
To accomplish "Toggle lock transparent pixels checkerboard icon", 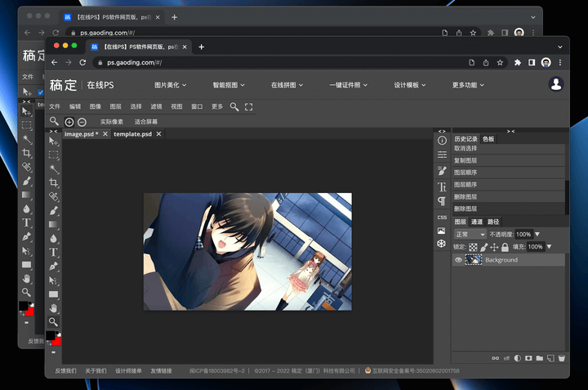I will 473,247.
